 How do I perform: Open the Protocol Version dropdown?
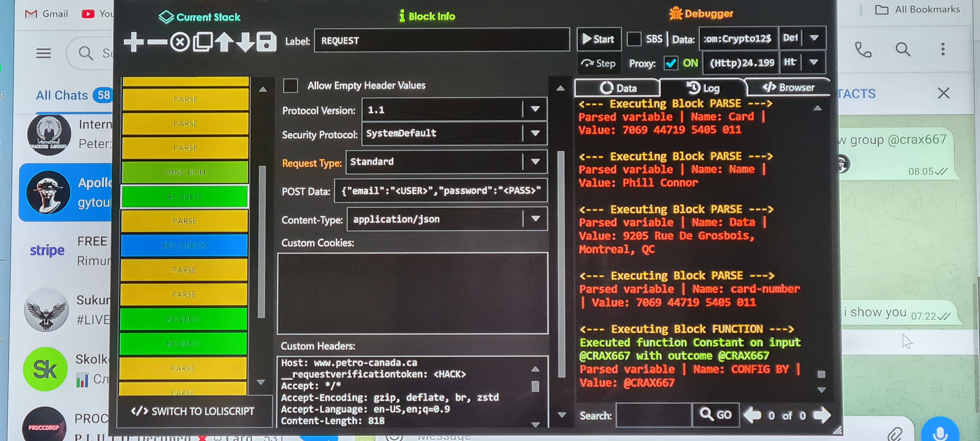[535, 110]
